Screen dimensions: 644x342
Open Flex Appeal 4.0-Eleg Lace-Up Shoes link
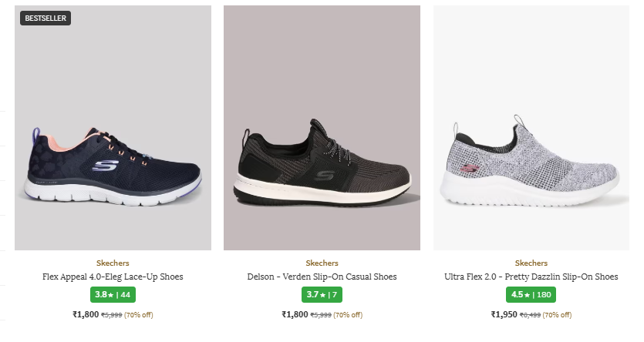113,277
